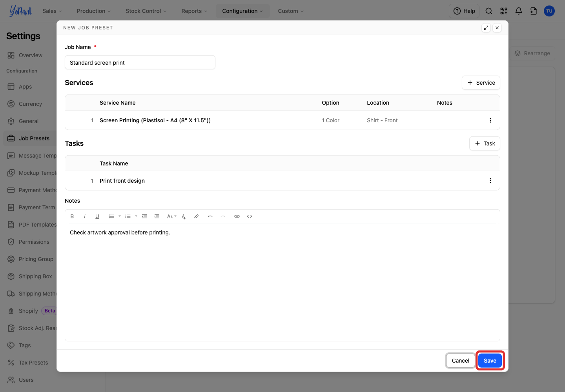
Task: Open the QR code scanner icon
Action: point(504,11)
